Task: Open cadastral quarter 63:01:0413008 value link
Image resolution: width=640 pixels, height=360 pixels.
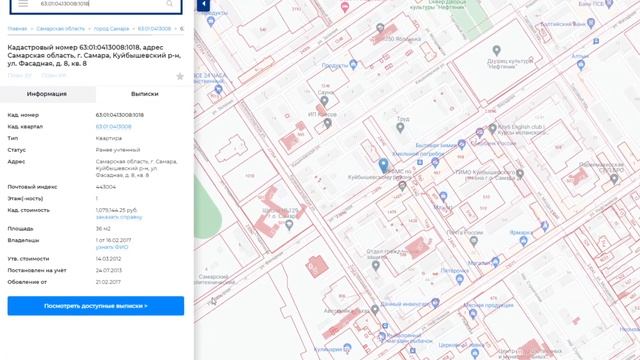Action: tap(113, 127)
